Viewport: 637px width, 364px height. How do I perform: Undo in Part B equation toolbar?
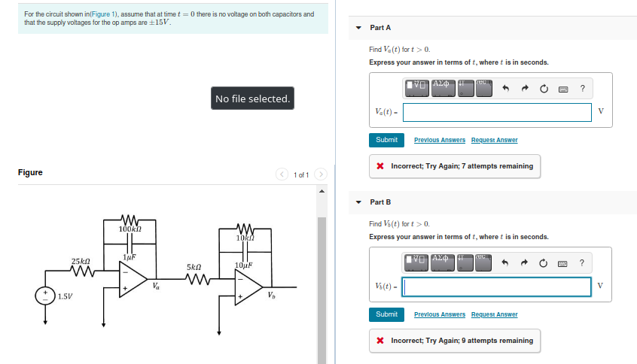pos(504,262)
